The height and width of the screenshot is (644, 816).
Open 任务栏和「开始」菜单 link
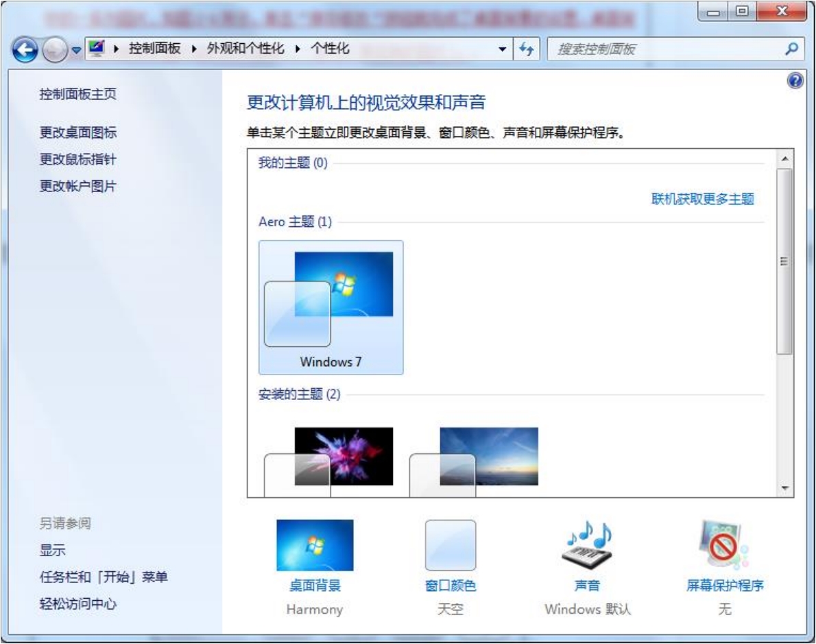(x=104, y=577)
